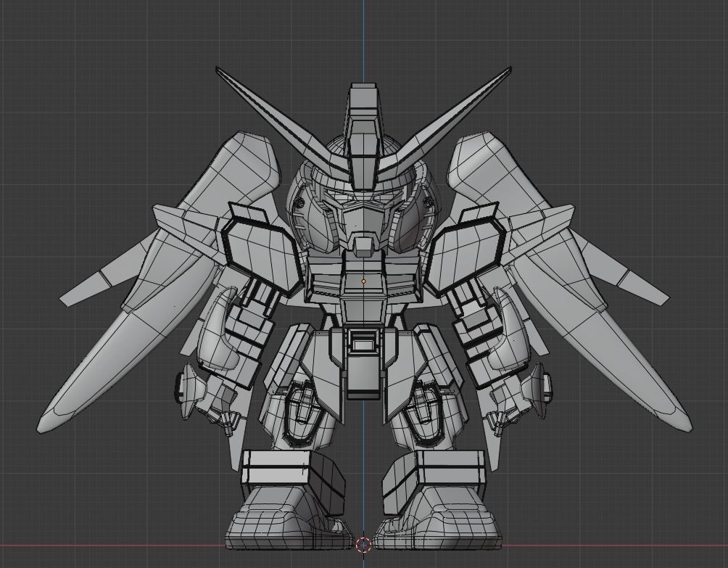Click the waist front skirt center block
The image size is (728, 568).
coord(364,363)
